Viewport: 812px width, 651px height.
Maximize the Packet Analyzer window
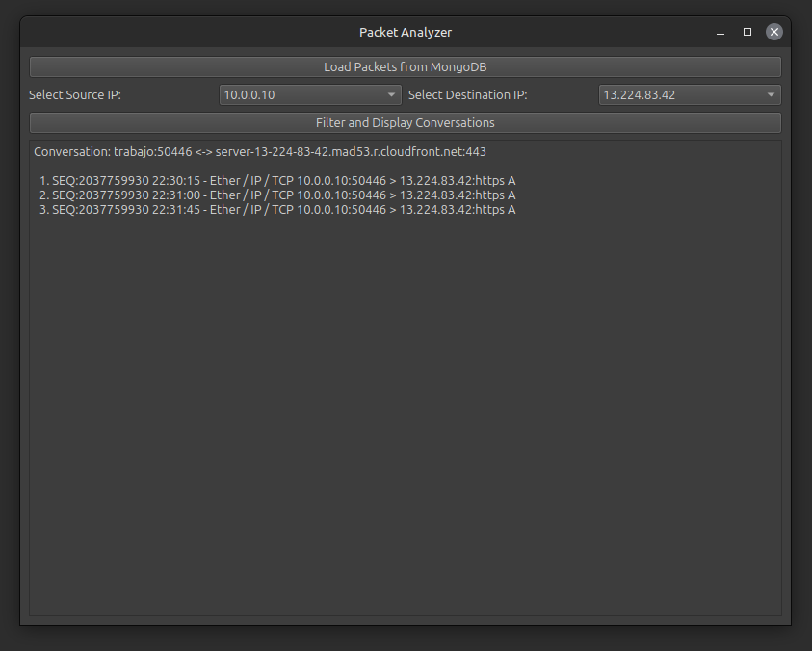pos(747,32)
